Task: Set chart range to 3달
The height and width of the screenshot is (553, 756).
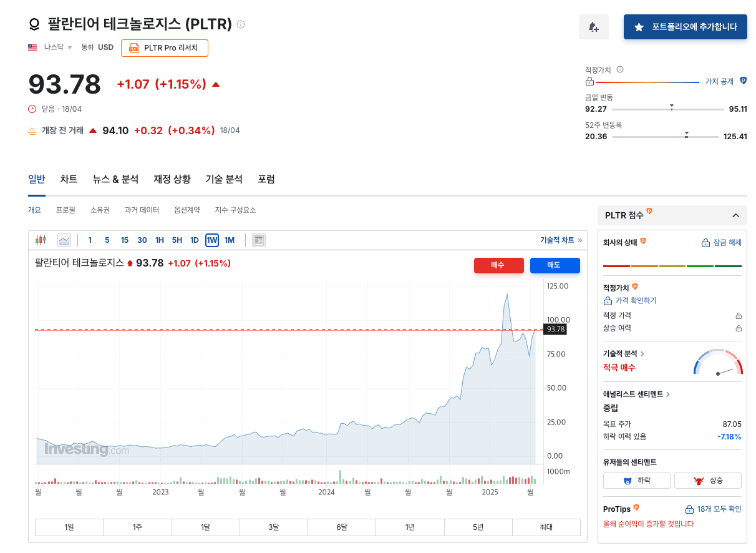Action: [274, 527]
